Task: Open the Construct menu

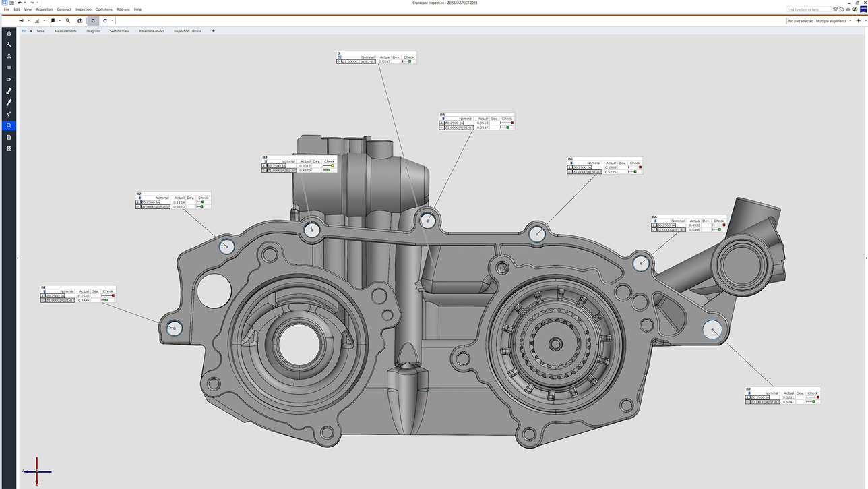Action: click(x=64, y=9)
